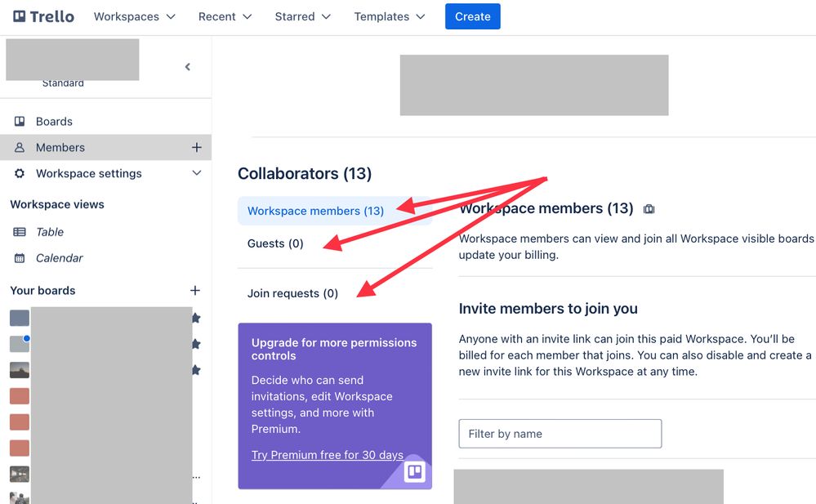The image size is (816, 504).
Task: Open the Table workspace view
Action: pos(50,232)
